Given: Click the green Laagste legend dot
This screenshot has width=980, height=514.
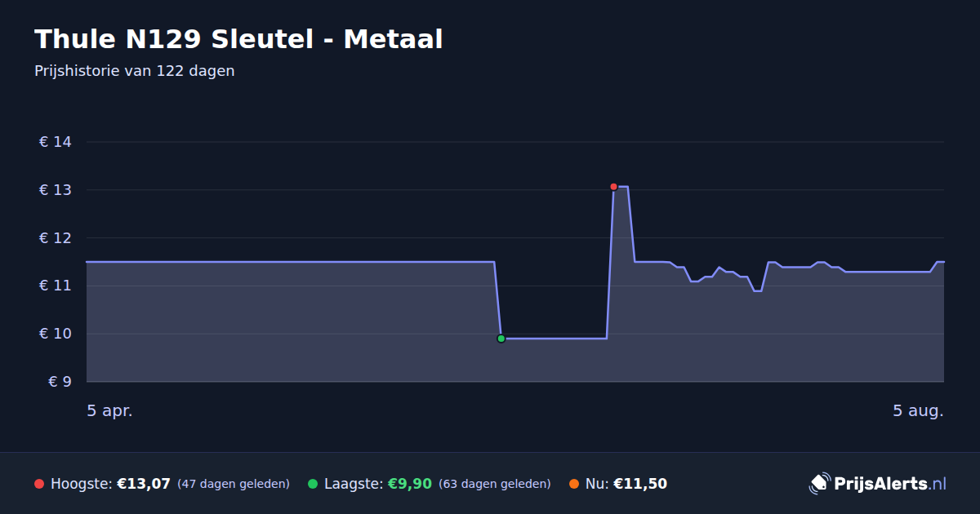Looking at the screenshot, I should tap(313, 484).
